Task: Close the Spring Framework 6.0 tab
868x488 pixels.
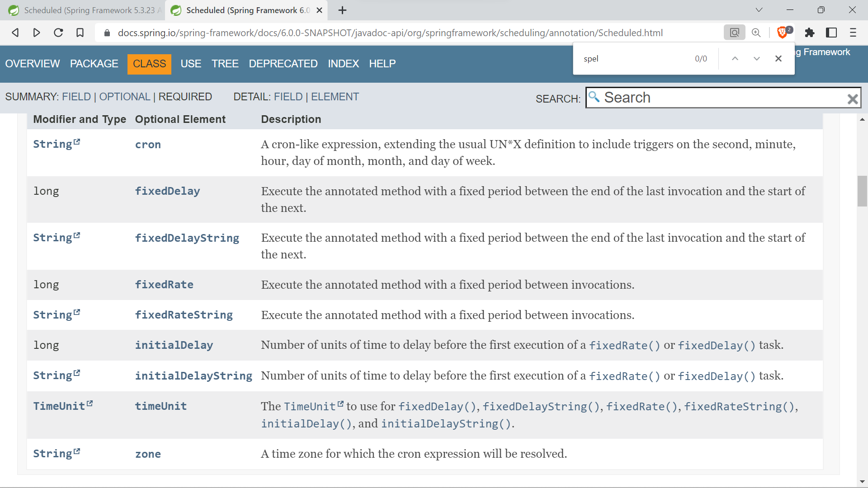Action: click(x=319, y=10)
